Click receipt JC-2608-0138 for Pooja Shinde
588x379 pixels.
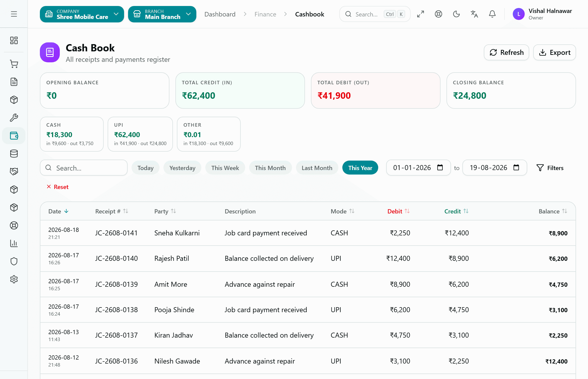coord(116,310)
